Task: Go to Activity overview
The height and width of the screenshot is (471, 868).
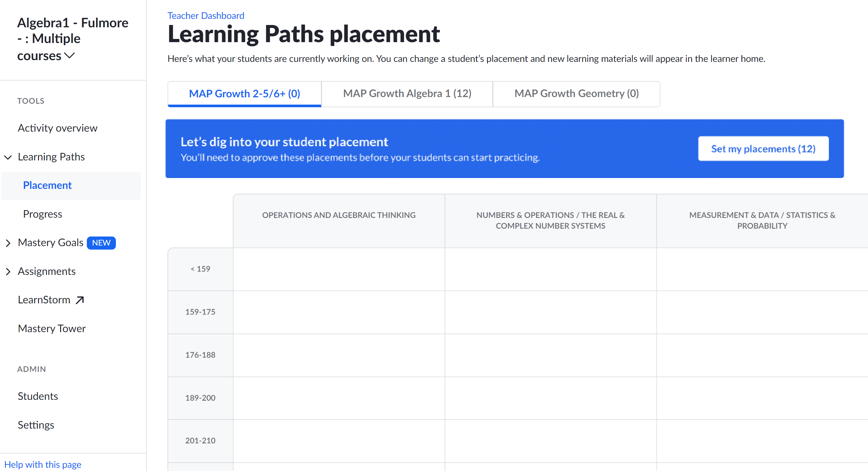Action: (57, 128)
